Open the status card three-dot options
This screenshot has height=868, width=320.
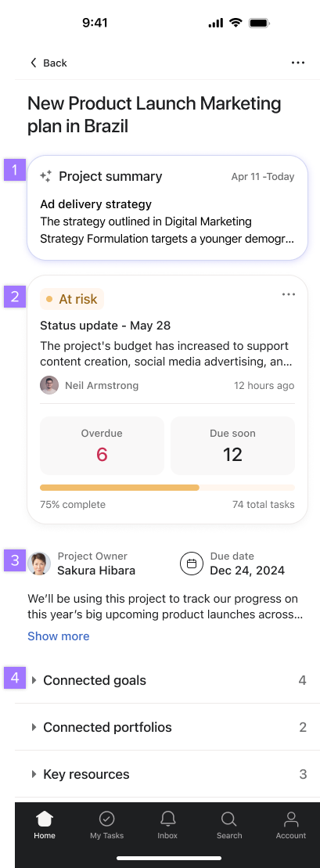click(x=289, y=294)
